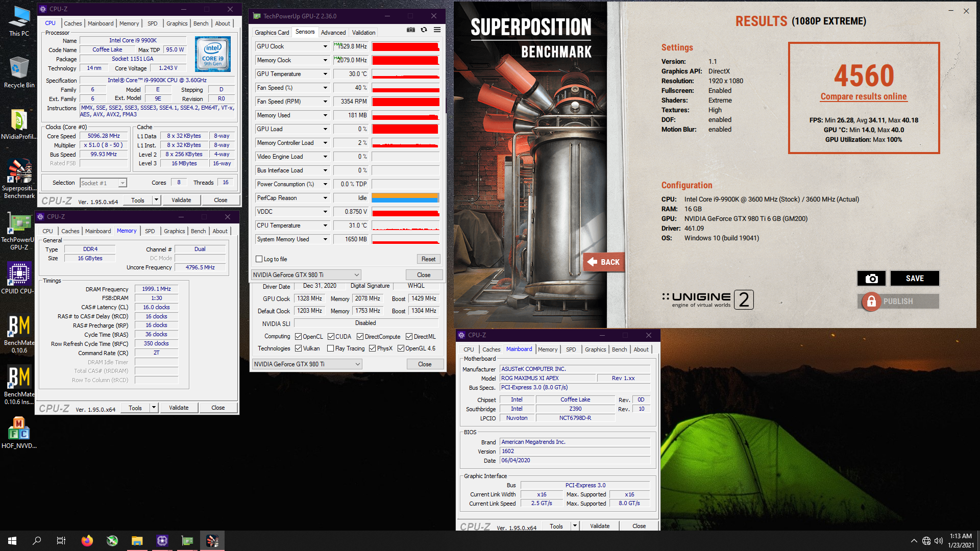980x551 pixels.
Task: Click GPU Clock red sensor graph
Action: tap(405, 46)
